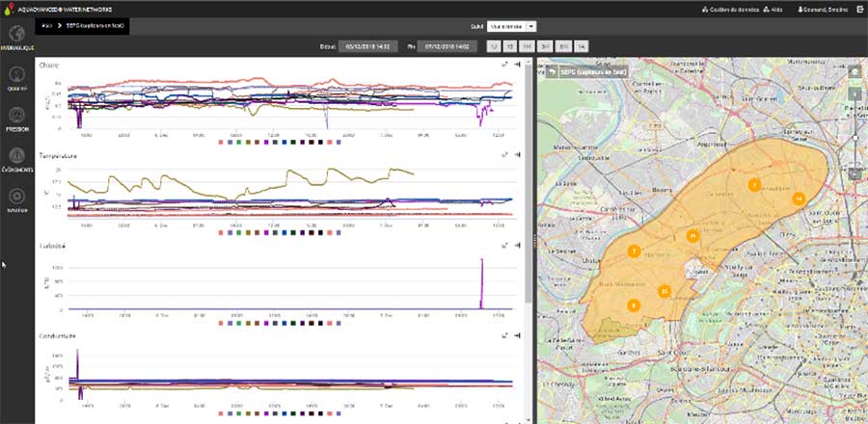Image resolution: width=868 pixels, height=424 pixels.
Task: Open the Hydraulique module in the sidebar
Action: pyautogui.click(x=16, y=39)
